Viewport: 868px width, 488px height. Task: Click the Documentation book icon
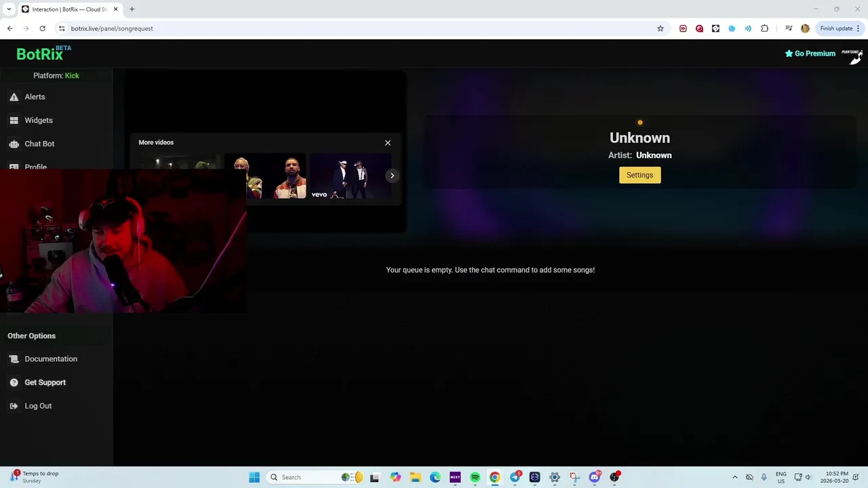14,359
